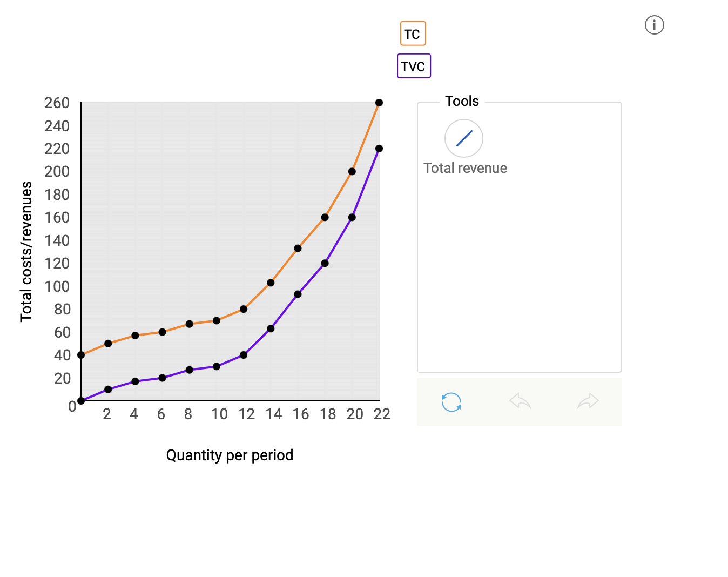Click the blue diagonal line inside the tool circle
The height and width of the screenshot is (577, 728).
pyautogui.click(x=463, y=138)
